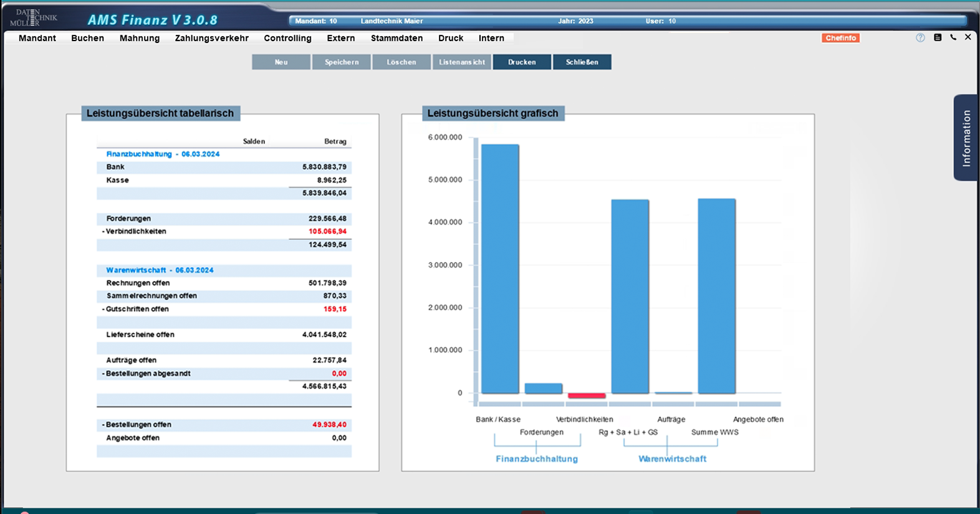Select the Mahnung menu item
980x514 pixels.
(140, 38)
